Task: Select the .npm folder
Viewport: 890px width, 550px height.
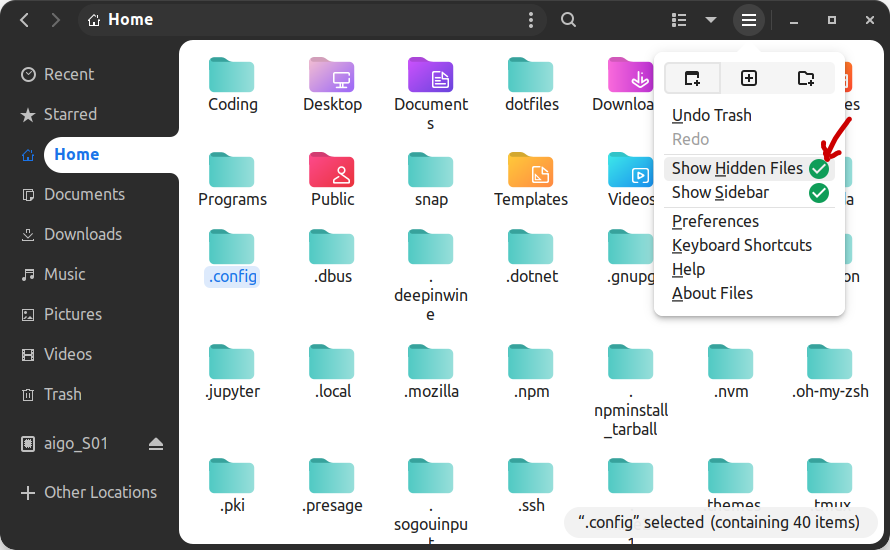Action: pyautogui.click(x=531, y=362)
